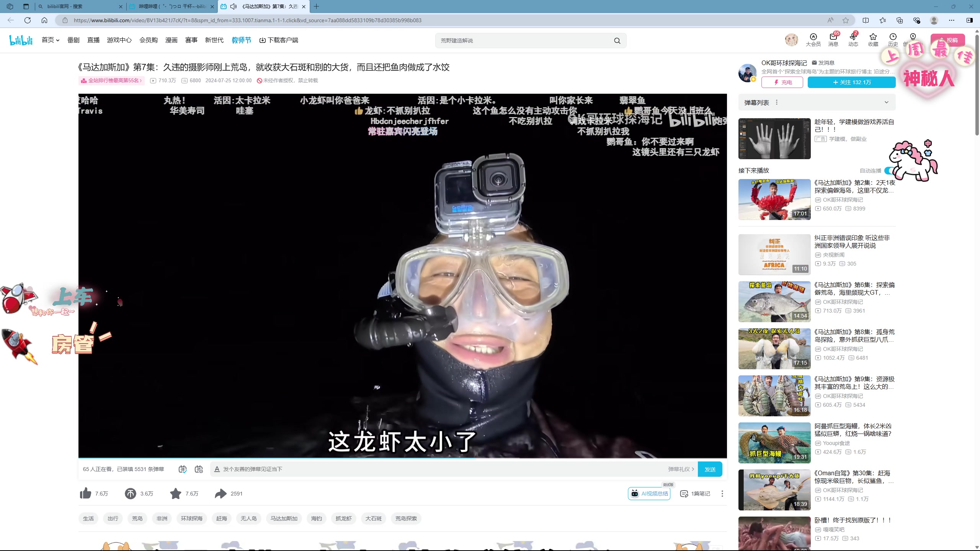Screen dimensions: 980x551
Task: Open 纠正非洲错误印象 video thumbnail
Action: click(774, 254)
